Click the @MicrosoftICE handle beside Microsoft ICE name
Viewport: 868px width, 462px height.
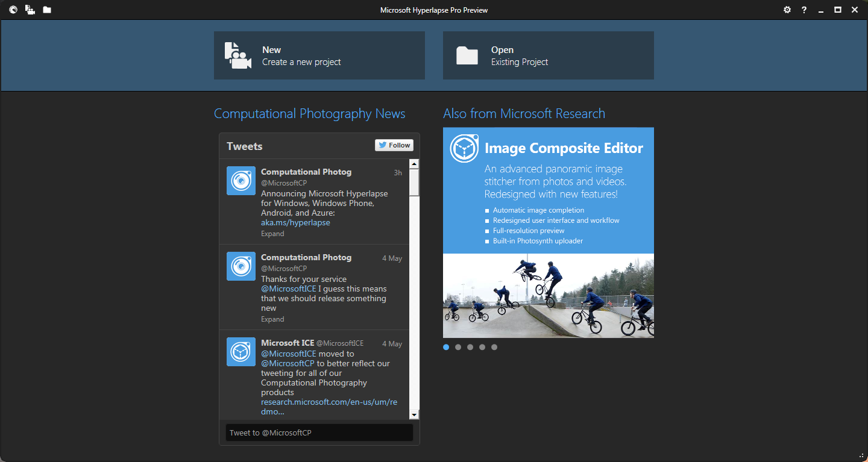point(340,343)
